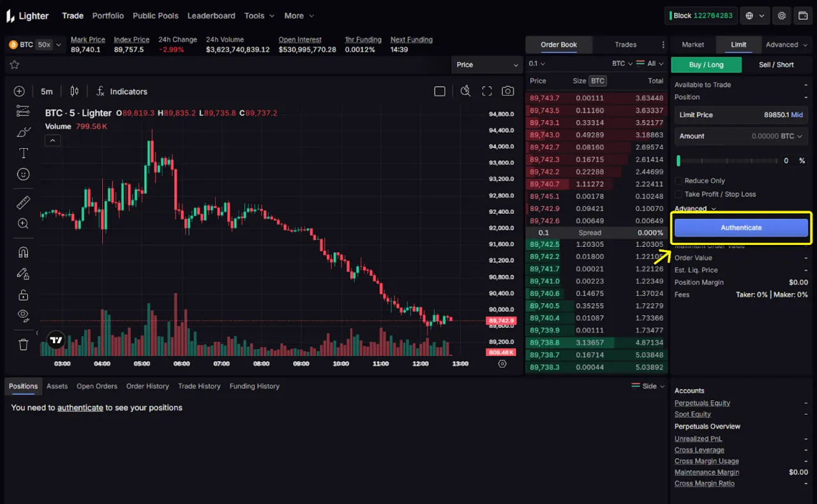Viewport: 817px width, 504px height.
Task: Enable the Reduce Only checkbox
Action: click(x=679, y=181)
